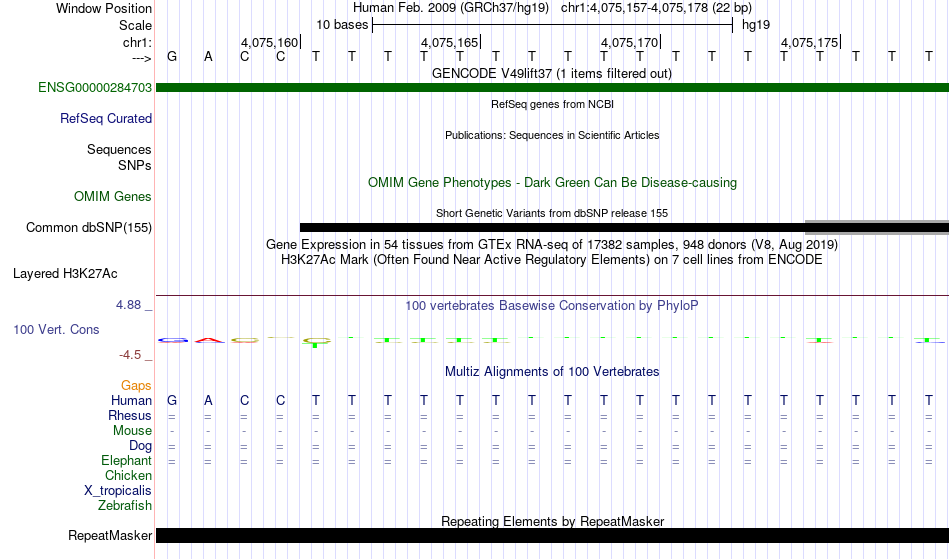Image resolution: width=950 pixels, height=559 pixels.
Task: Click the Scale label
Action: [136, 25]
